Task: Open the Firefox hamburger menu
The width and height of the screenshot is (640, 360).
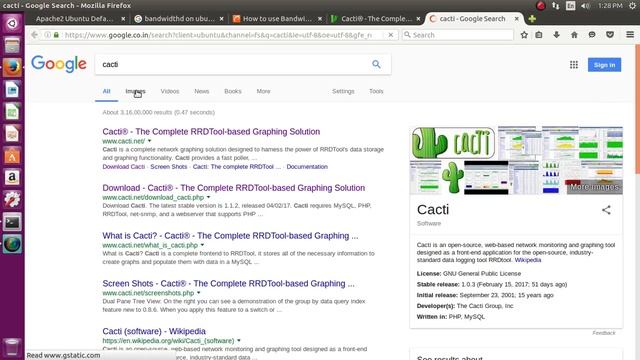Action: [x=630, y=35]
